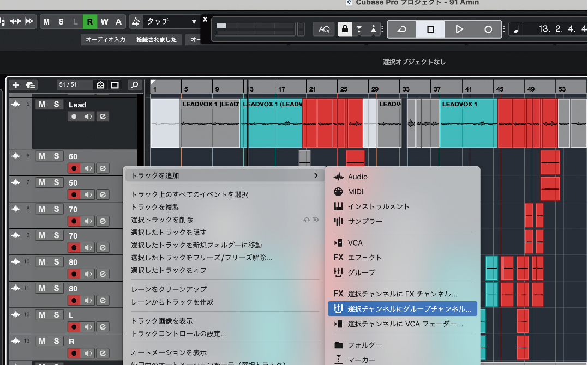Click the track visibility agents icon

(x=100, y=85)
